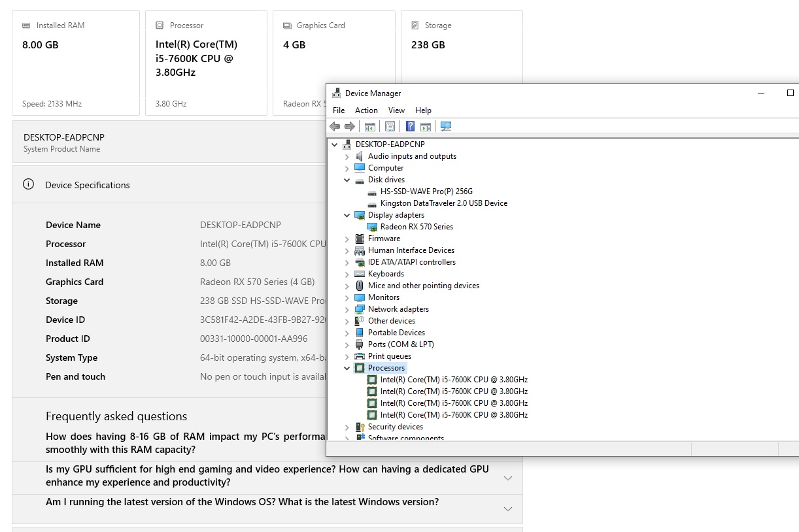Click the Storage card 238 GB value

(x=428, y=45)
